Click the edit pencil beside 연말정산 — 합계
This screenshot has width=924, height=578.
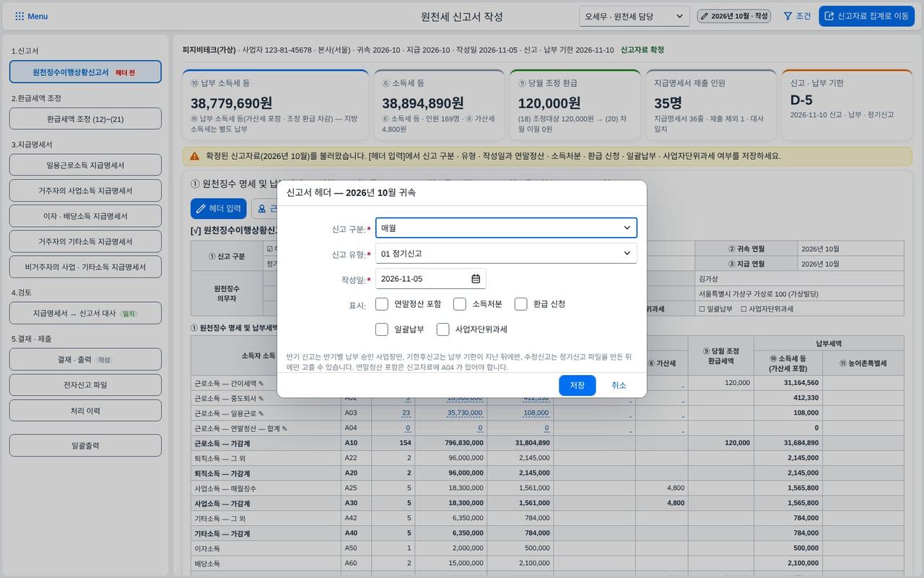(284, 428)
